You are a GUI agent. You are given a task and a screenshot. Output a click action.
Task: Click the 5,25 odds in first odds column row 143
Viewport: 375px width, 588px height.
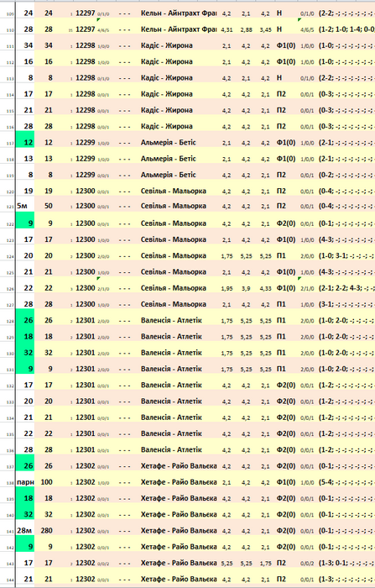[x=227, y=564]
